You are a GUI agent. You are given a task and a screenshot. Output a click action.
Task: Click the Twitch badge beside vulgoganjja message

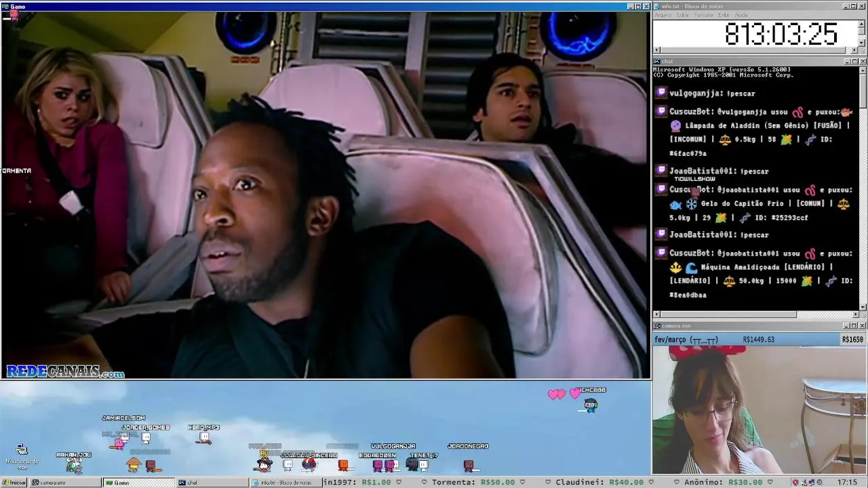pyautogui.click(x=661, y=93)
